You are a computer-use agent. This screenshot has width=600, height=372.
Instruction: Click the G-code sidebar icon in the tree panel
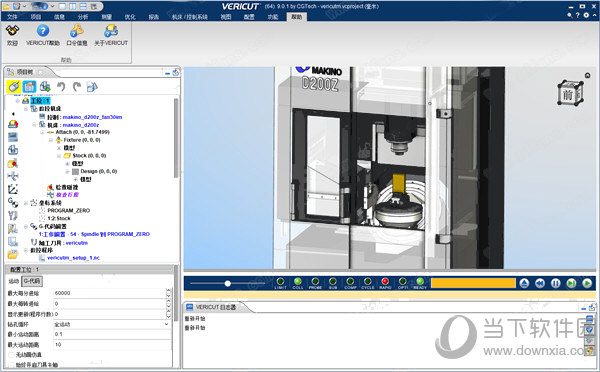[13, 202]
